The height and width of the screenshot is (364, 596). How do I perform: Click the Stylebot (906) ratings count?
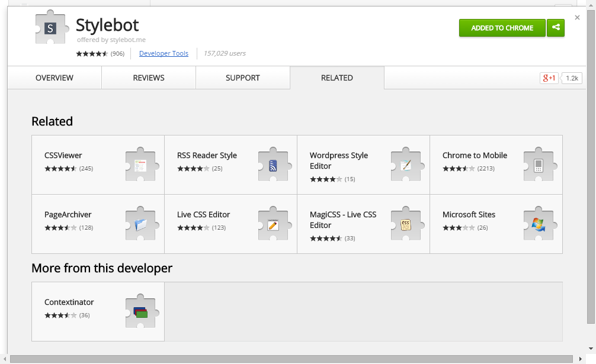point(117,53)
